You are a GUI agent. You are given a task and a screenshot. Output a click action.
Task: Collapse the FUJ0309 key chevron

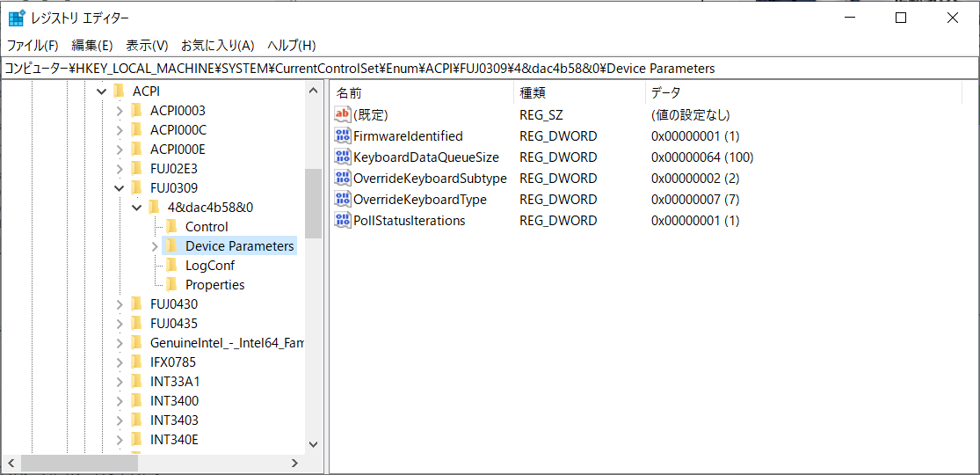120,188
